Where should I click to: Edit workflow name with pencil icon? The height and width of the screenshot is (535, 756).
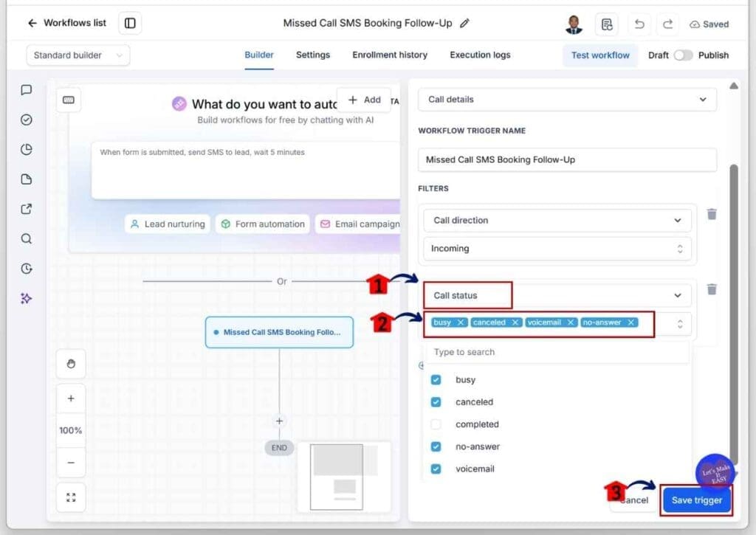click(x=464, y=23)
